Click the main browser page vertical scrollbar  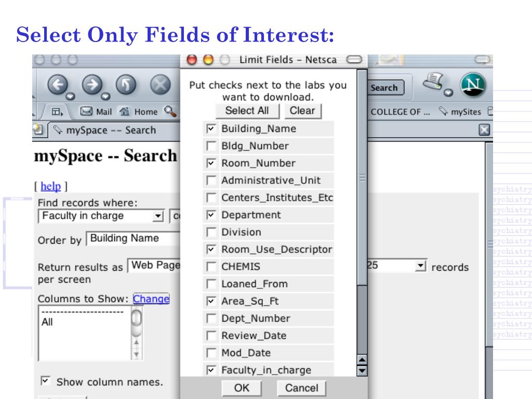(x=489, y=244)
